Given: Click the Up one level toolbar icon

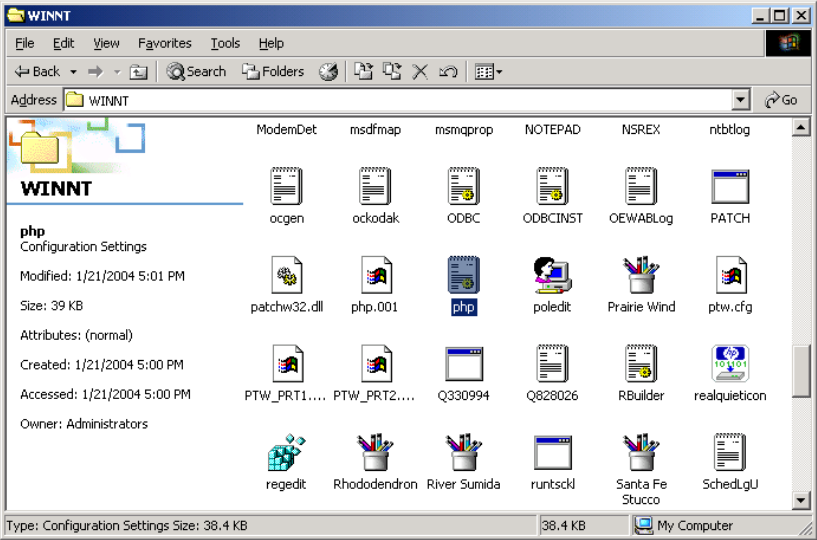Looking at the screenshot, I should (x=138, y=72).
